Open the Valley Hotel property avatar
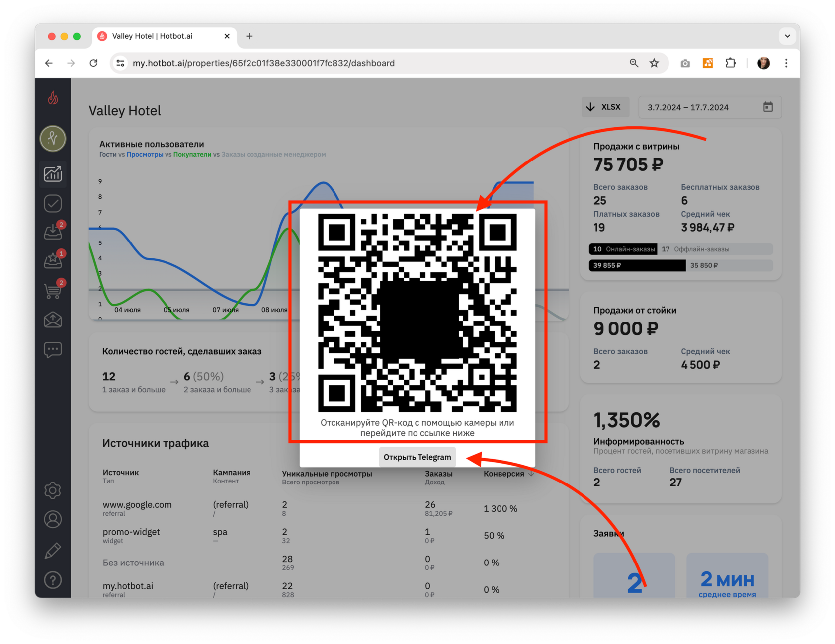835x644 pixels. 53,138
